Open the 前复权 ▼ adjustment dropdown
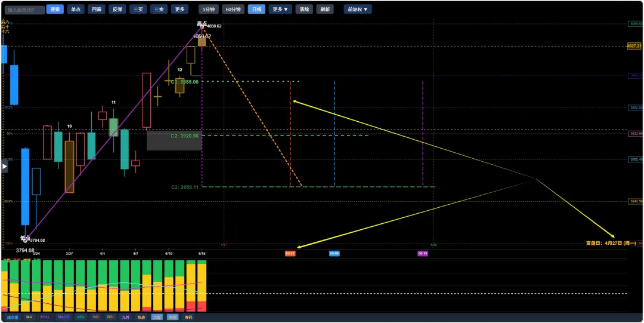This screenshot has height=323, width=644. tap(358, 9)
